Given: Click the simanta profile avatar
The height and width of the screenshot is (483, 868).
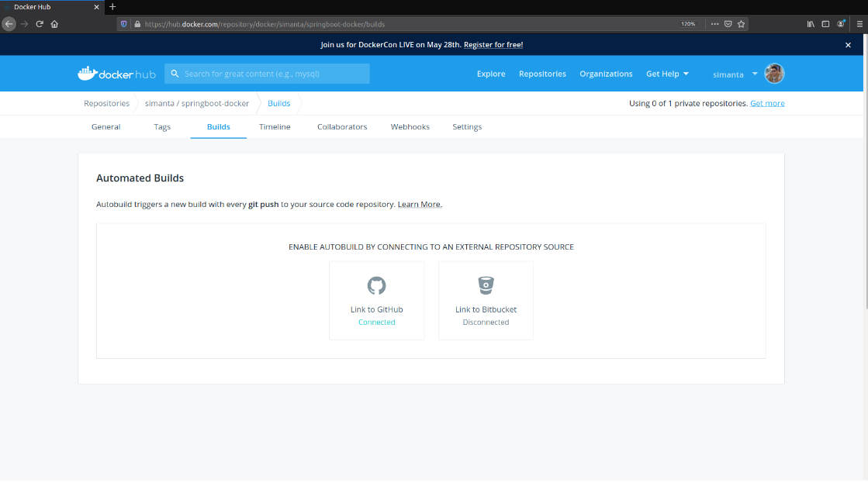Looking at the screenshot, I should pos(774,74).
